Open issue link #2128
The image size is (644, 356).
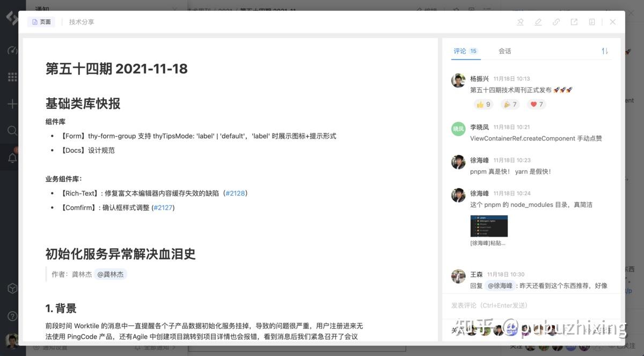click(236, 193)
